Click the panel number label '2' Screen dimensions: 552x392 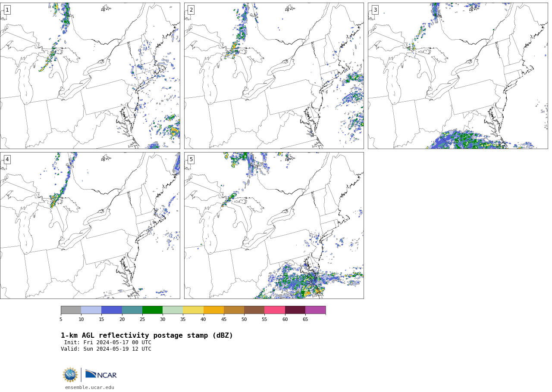(191, 10)
